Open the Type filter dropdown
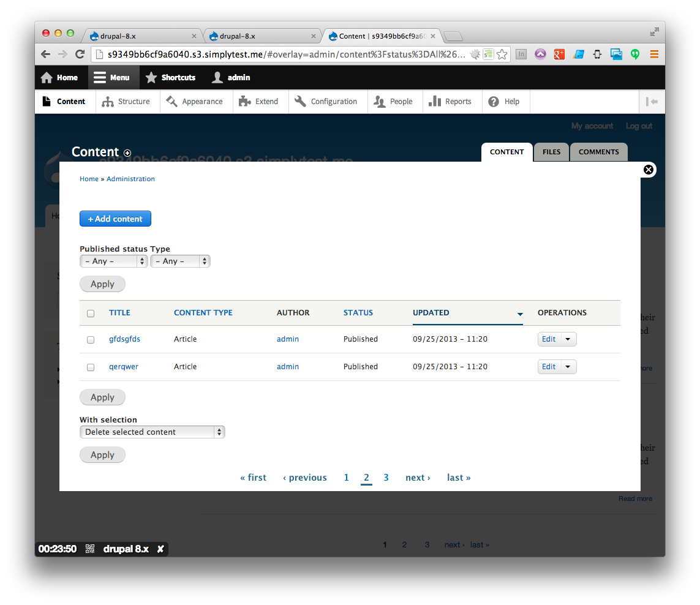This screenshot has height=605, width=700. click(180, 261)
